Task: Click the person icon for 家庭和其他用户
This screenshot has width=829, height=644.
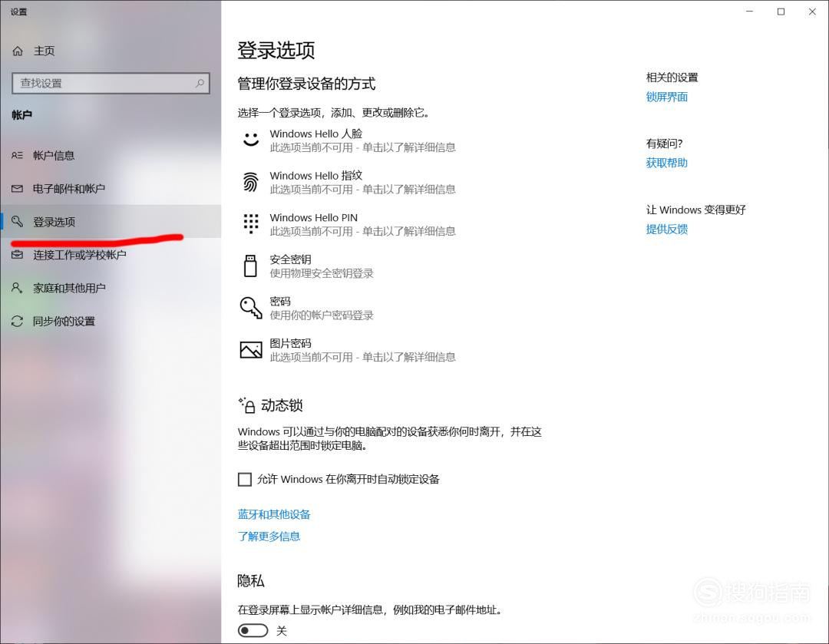Action: pos(17,288)
